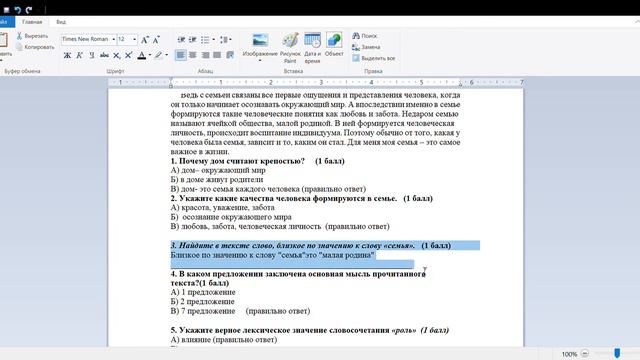This screenshot has height=360, width=640.
Task: Open the Times New Roman font dropdown
Action: pyautogui.click(x=113, y=40)
